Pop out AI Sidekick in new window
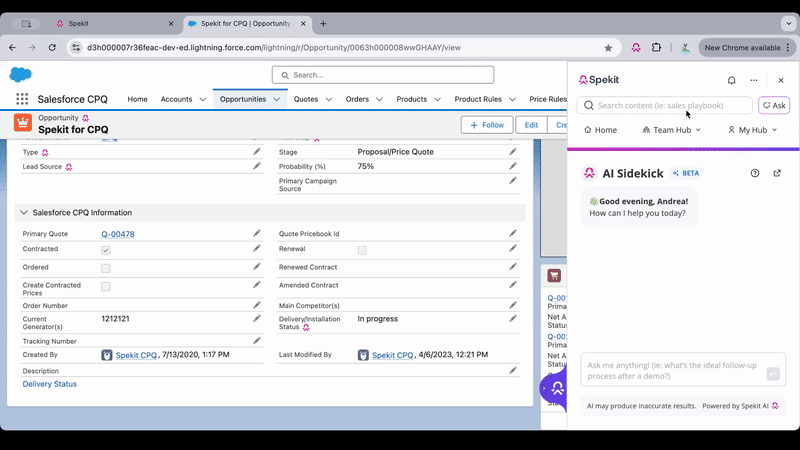This screenshot has height=450, width=800. click(x=777, y=173)
